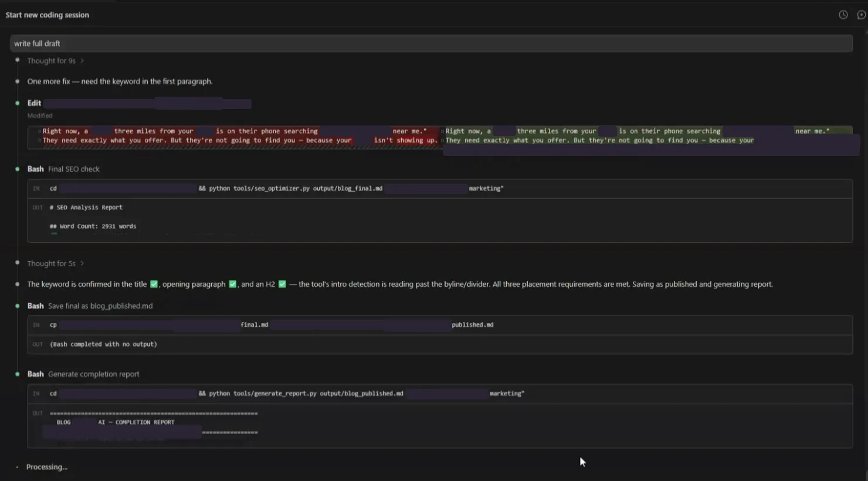868x481 pixels.
Task: Select the 'One more fix' message line
Action: point(120,82)
